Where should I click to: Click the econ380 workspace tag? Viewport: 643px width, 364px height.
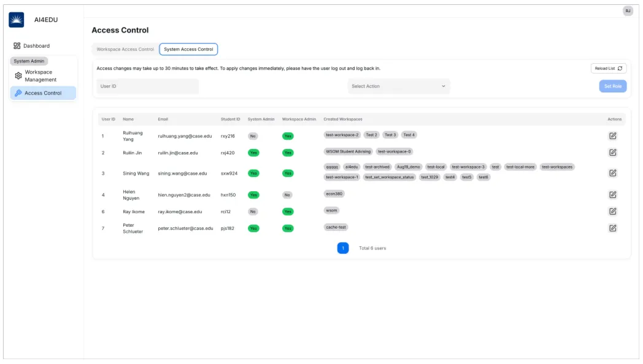pos(334,194)
